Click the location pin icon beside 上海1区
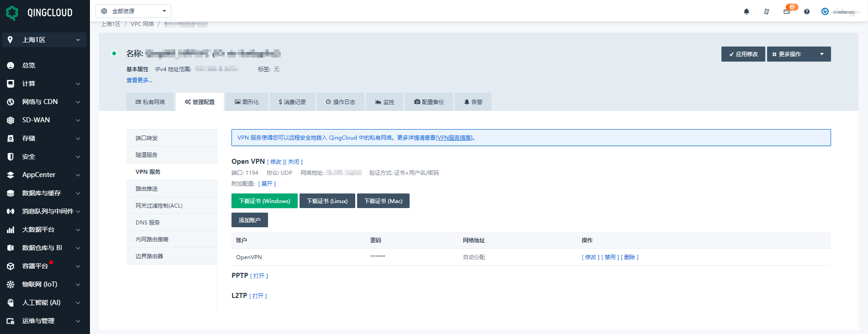The image size is (868, 334). (10, 40)
